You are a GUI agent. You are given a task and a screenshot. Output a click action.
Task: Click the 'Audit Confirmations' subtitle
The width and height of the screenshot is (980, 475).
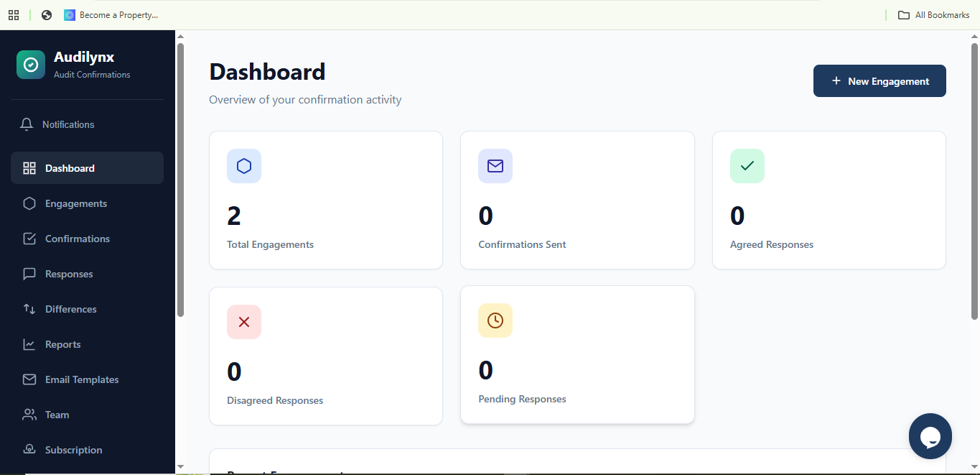(92, 75)
